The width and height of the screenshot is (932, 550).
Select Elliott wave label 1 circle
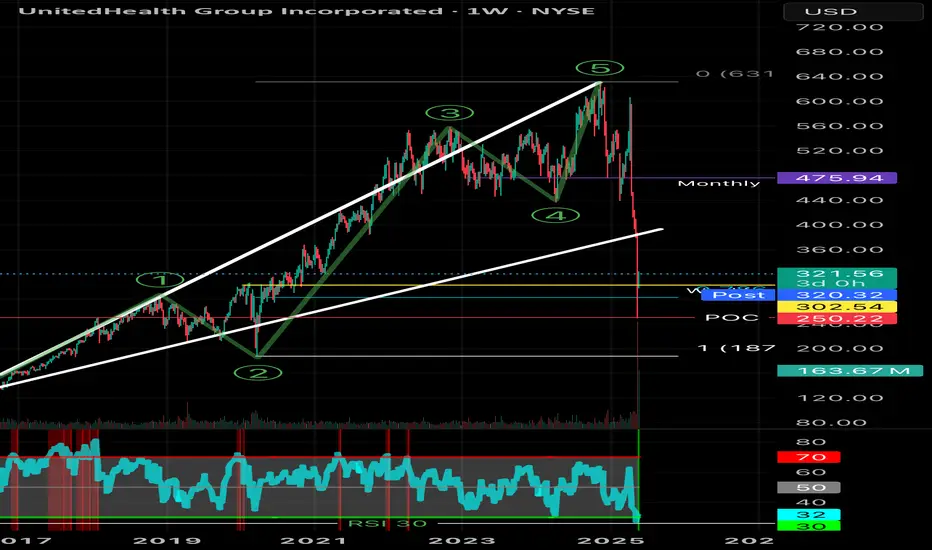coord(160,280)
